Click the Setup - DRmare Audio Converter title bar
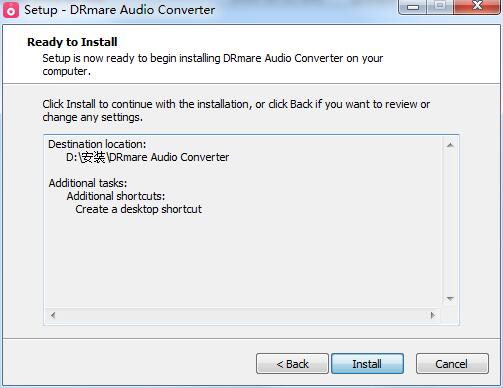 point(119,10)
